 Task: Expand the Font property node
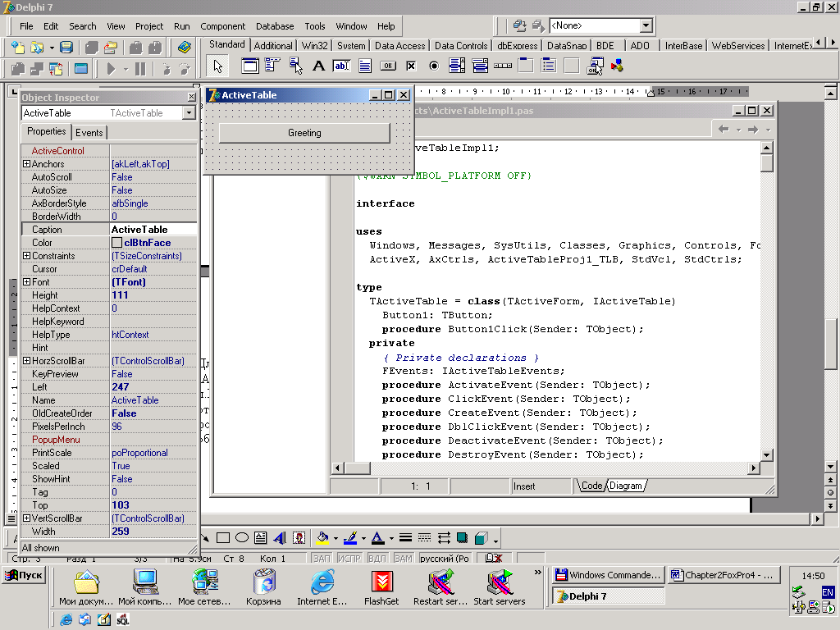pyautogui.click(x=27, y=282)
